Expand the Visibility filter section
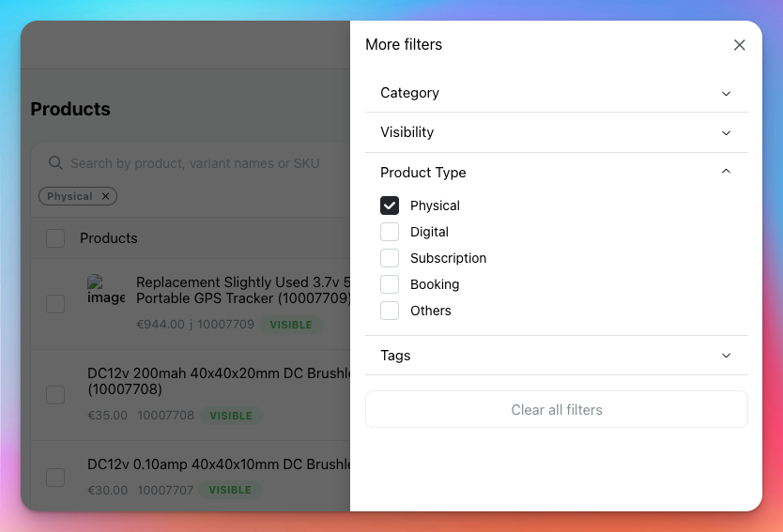This screenshot has width=783, height=532. pyautogui.click(x=557, y=132)
